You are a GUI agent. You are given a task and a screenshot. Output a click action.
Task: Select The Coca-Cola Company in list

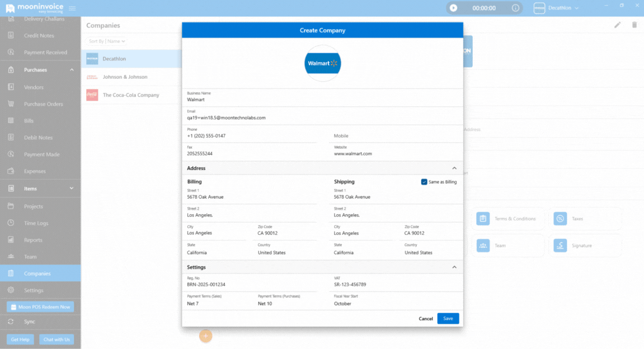pos(131,95)
